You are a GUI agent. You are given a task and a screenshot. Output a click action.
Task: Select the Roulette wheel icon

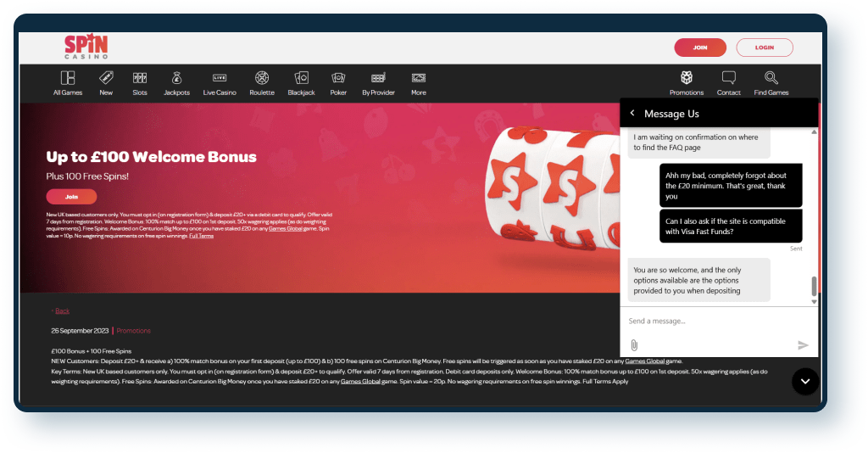point(262,77)
